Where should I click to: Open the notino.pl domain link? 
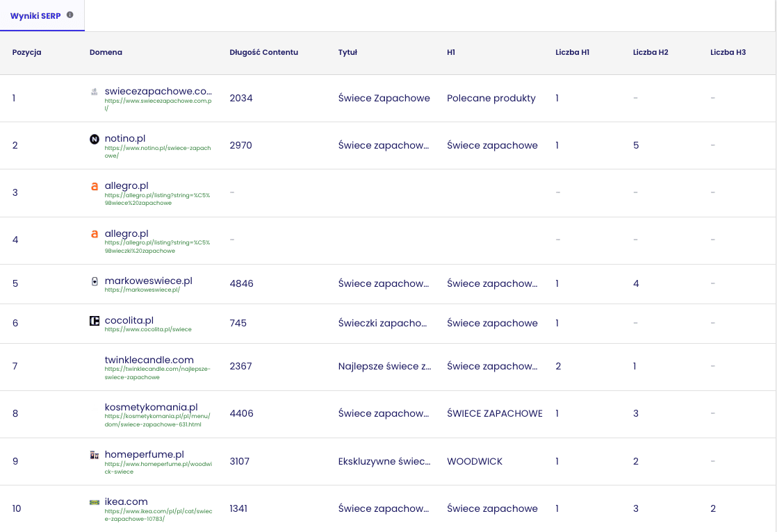tap(125, 139)
